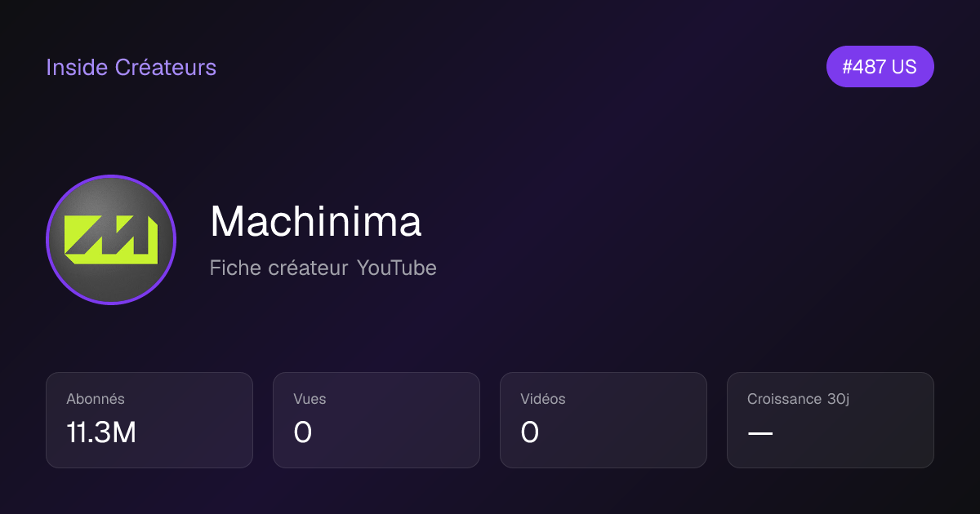Click the Machinima channel logo avatar
The width and height of the screenshot is (980, 514).
(111, 240)
